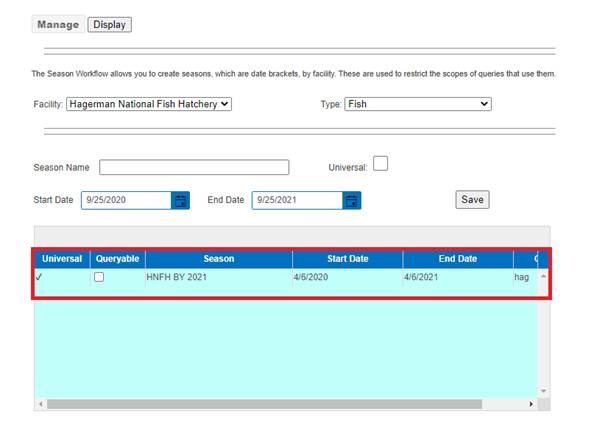608x431 pixels.
Task: Click the horizontal scroll right arrow
Action: click(531, 404)
